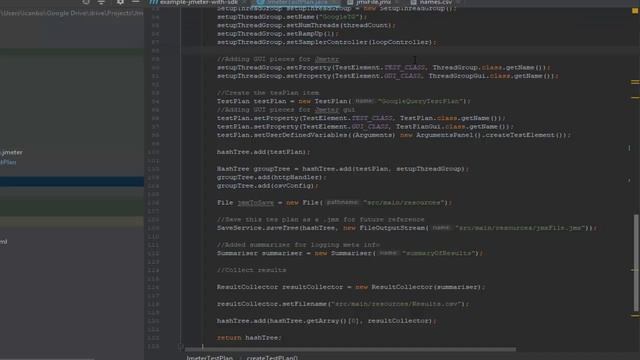
Task: Click the 'ResultCollector resultCollector' line
Action: [x=351, y=287]
